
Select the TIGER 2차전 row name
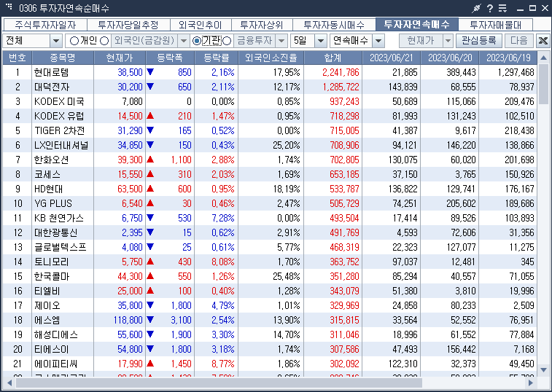[x=60, y=130]
